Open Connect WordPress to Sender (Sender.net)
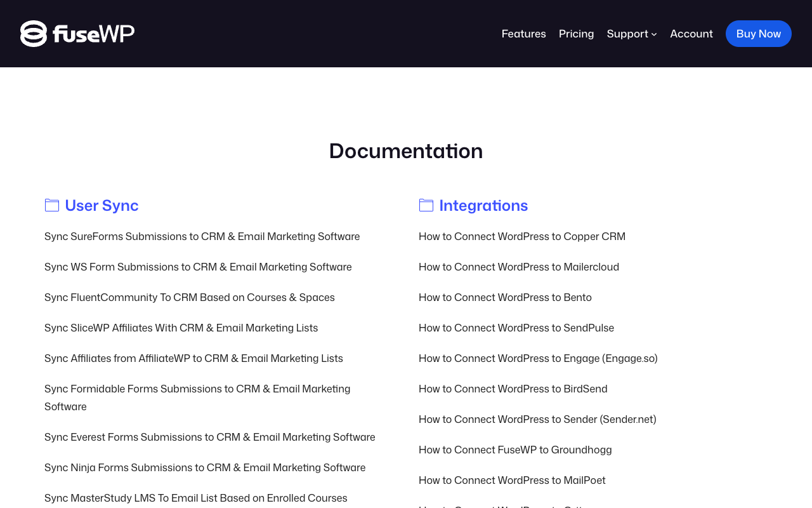 point(537,420)
